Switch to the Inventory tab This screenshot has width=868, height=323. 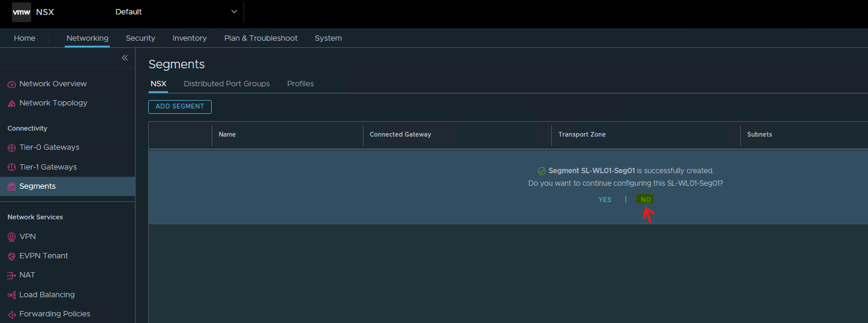[190, 38]
